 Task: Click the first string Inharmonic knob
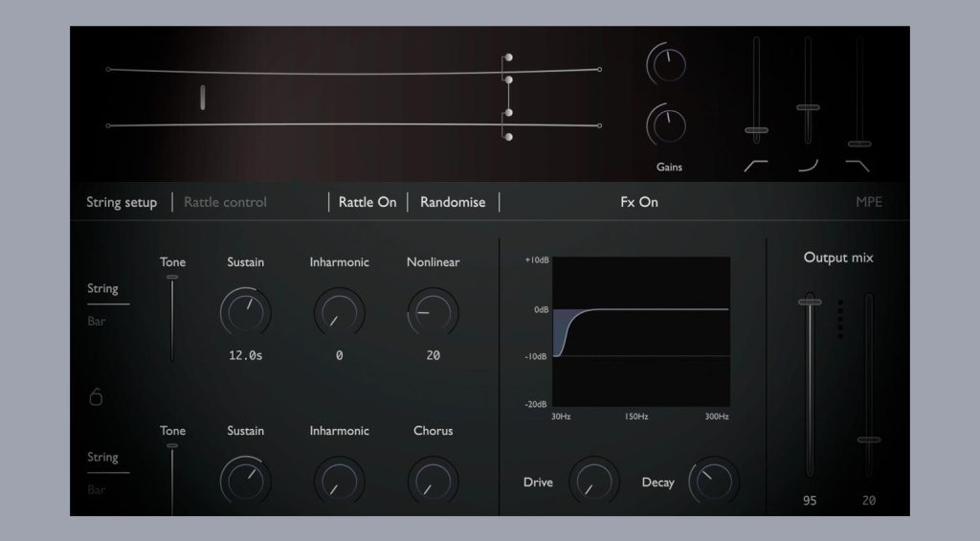coord(340,312)
